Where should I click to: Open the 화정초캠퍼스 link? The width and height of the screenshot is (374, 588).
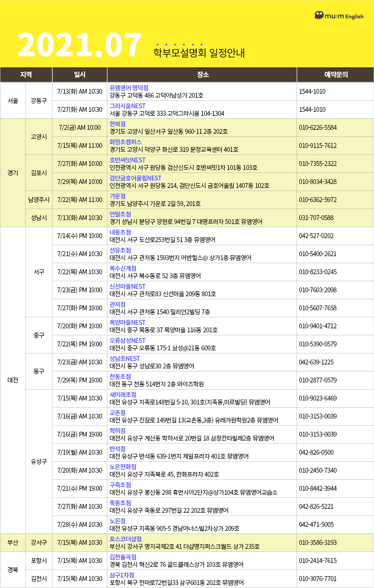(125, 142)
